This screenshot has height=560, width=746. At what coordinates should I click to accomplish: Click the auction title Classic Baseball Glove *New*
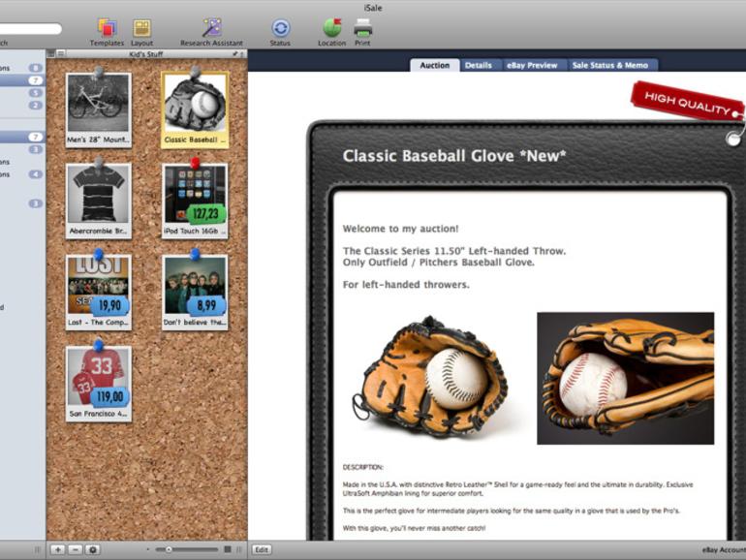pyautogui.click(x=454, y=156)
